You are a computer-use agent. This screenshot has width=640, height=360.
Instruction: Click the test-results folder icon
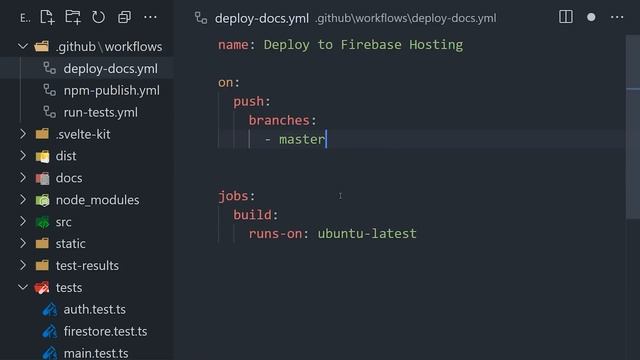click(x=42, y=266)
